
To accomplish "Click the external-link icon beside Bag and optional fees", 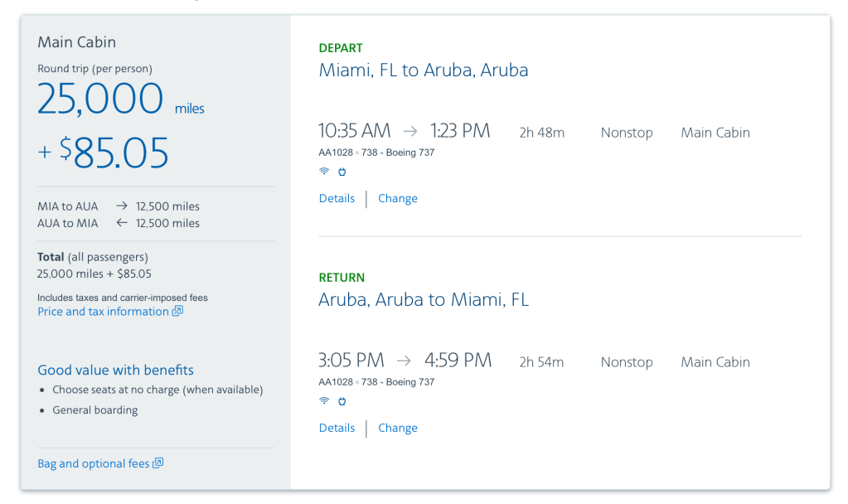I will pyautogui.click(x=158, y=463).
